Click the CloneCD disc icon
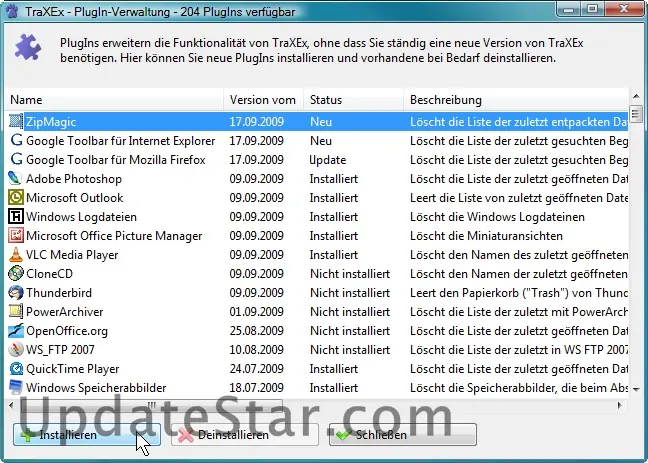Viewport: 648px width, 463px height. pyautogui.click(x=16, y=274)
